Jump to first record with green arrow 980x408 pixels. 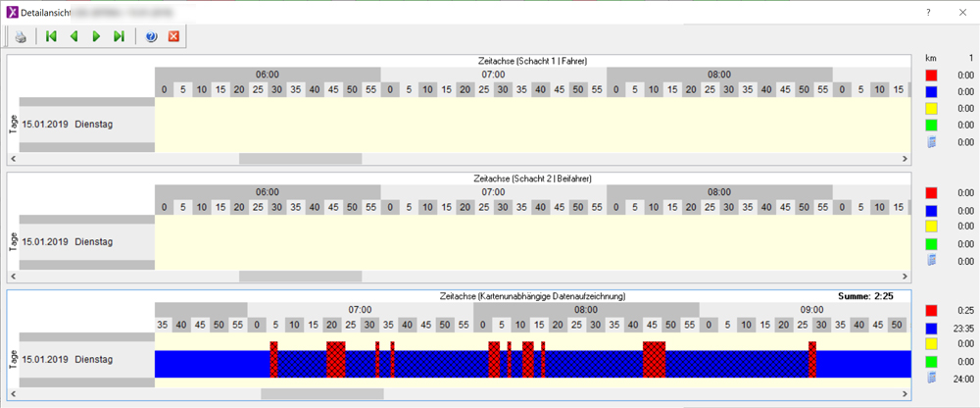(51, 36)
